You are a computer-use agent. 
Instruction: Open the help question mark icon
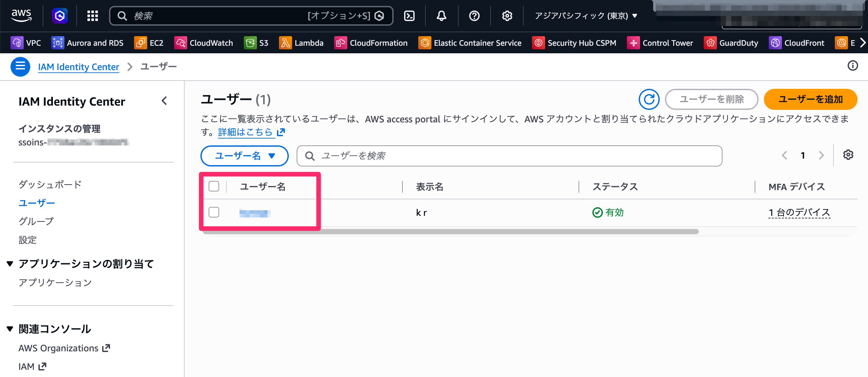click(474, 16)
